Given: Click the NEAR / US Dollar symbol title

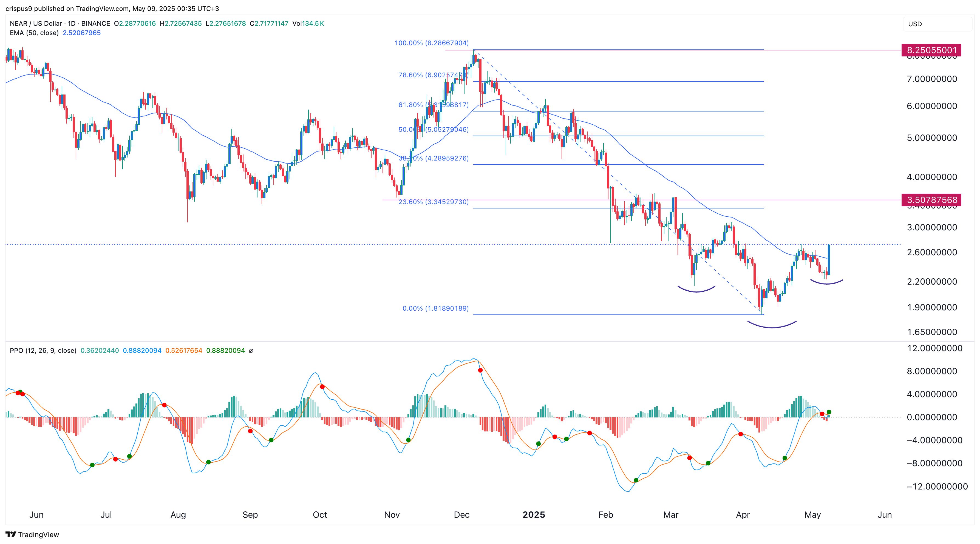Looking at the screenshot, I should coord(36,24).
